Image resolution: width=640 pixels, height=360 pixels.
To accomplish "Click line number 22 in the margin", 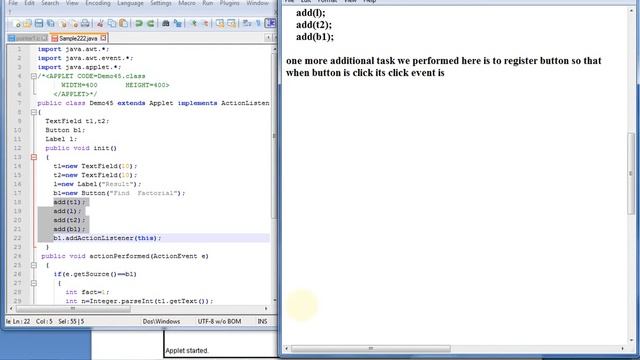I will (17, 238).
